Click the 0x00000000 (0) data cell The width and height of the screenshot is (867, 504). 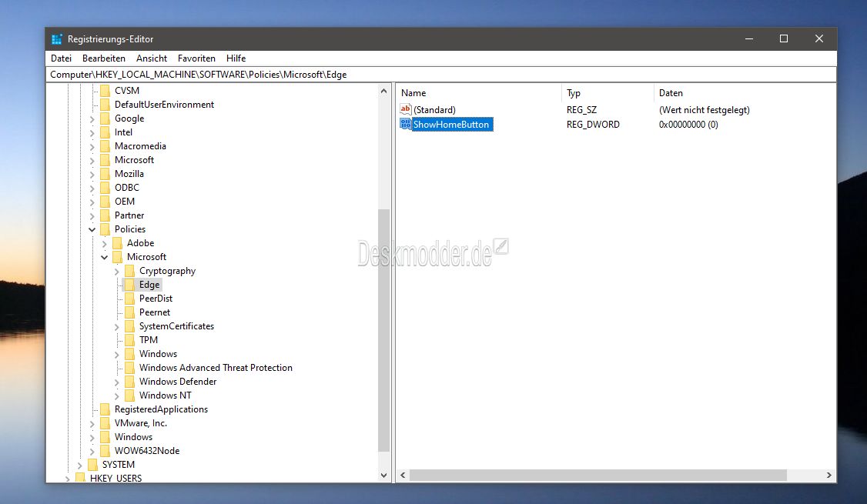(688, 125)
